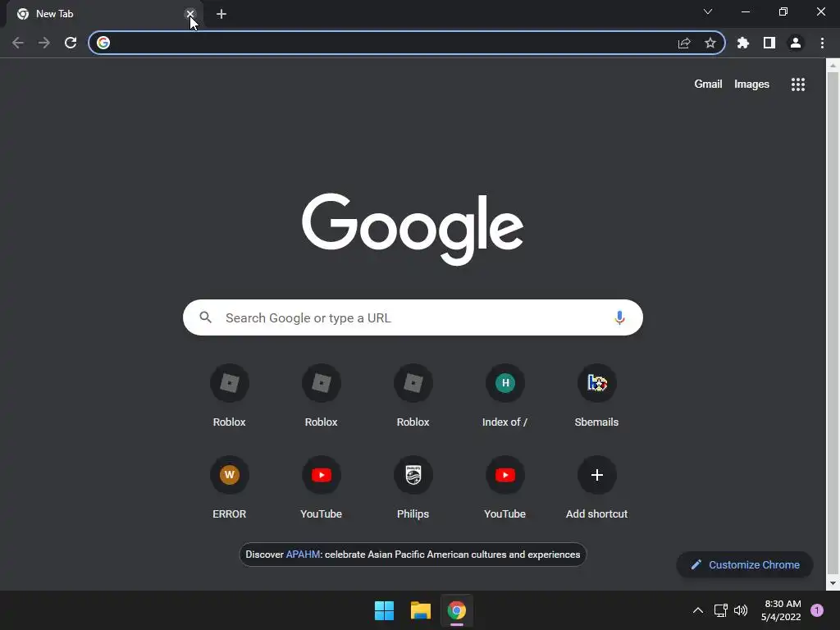Reload the page with the refresh icon

[x=71, y=43]
